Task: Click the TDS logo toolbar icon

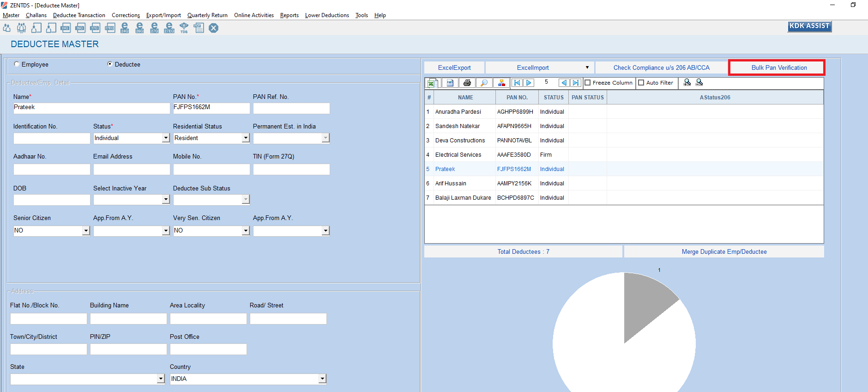Action: (184, 28)
